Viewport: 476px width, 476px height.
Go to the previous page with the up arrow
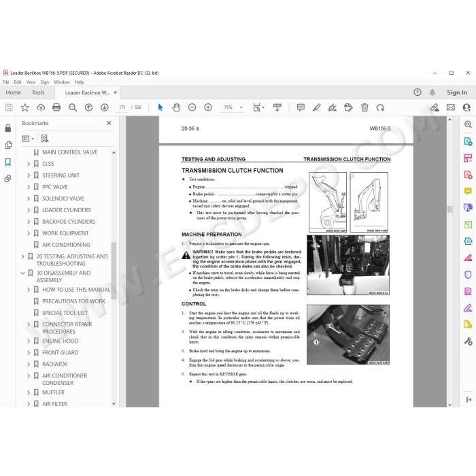click(88, 107)
